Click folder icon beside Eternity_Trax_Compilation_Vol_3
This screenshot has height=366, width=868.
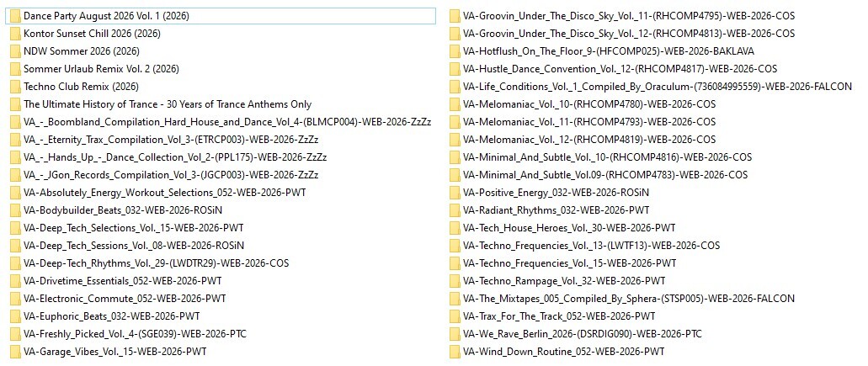coord(15,140)
